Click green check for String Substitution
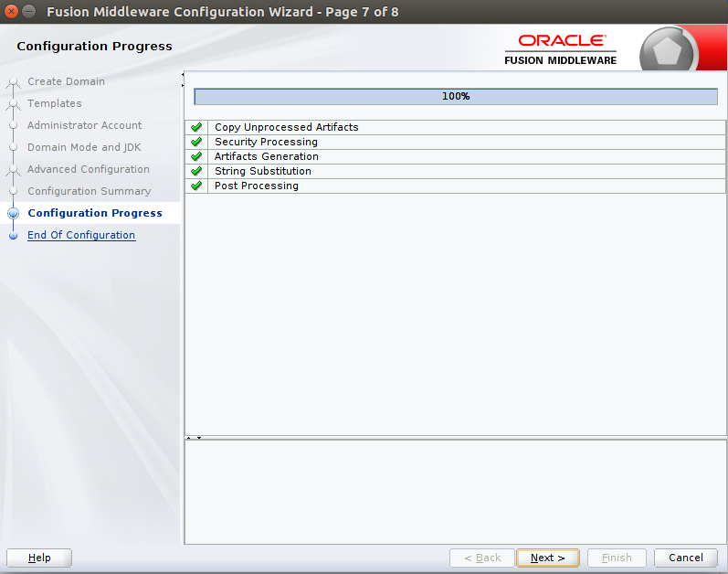The image size is (728, 574). pos(196,171)
